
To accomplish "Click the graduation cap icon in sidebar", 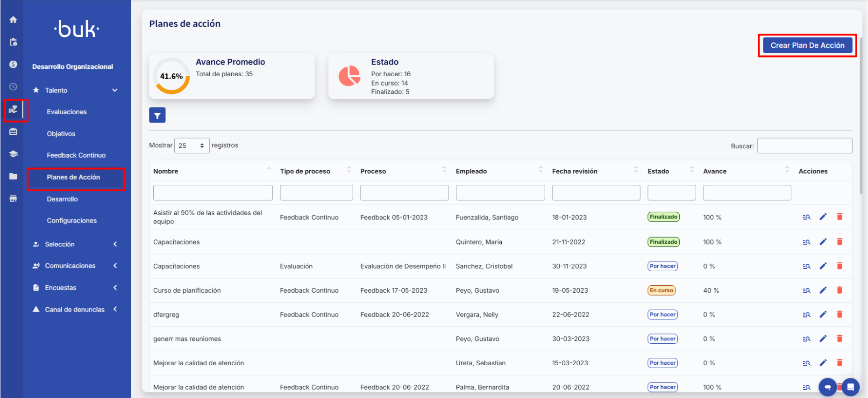I will coord(13,154).
